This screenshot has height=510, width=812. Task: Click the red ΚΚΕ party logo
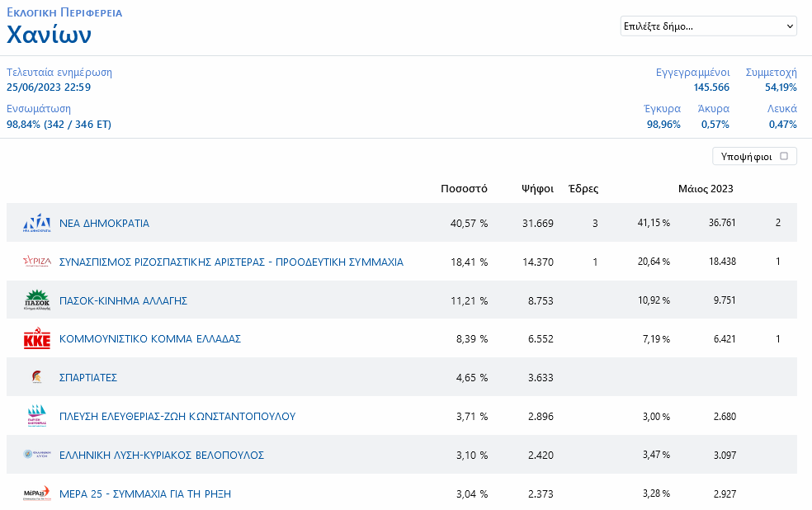(x=37, y=339)
